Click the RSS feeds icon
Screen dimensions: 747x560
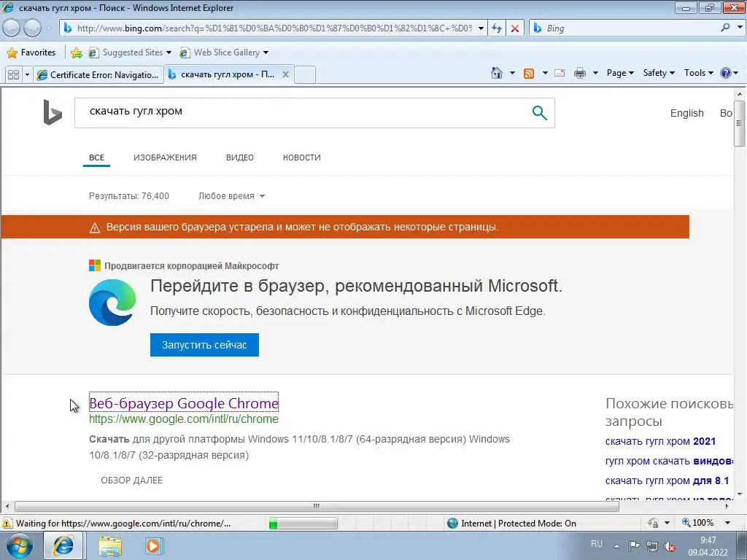tap(529, 74)
